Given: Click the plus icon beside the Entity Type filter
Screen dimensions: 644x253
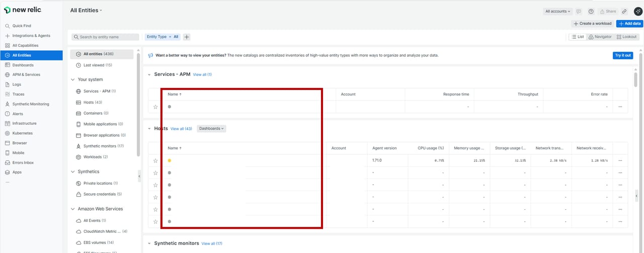Looking at the screenshot, I should [x=187, y=37].
